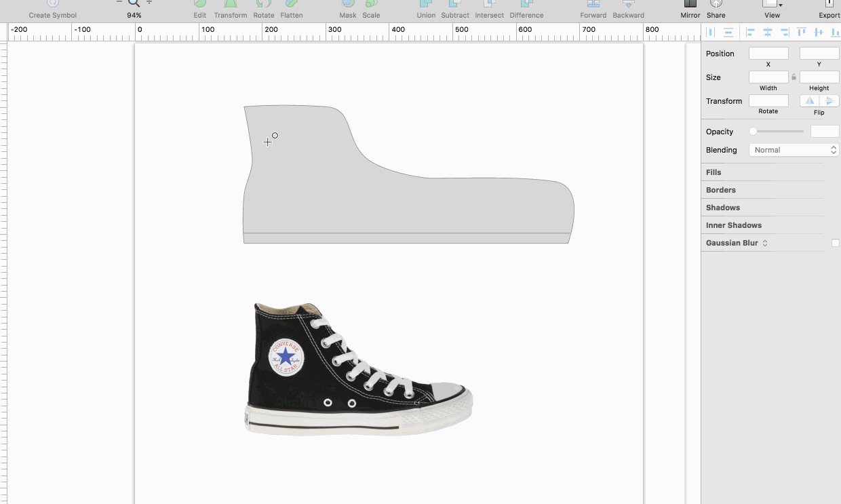The height and width of the screenshot is (504, 841).
Task: Click the align right edges icon
Action: [x=785, y=32]
